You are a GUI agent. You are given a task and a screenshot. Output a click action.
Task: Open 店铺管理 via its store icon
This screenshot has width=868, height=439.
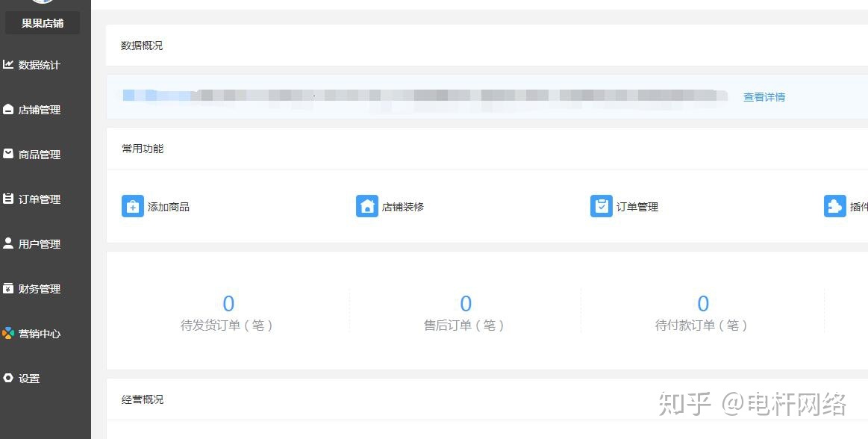tap(10, 110)
